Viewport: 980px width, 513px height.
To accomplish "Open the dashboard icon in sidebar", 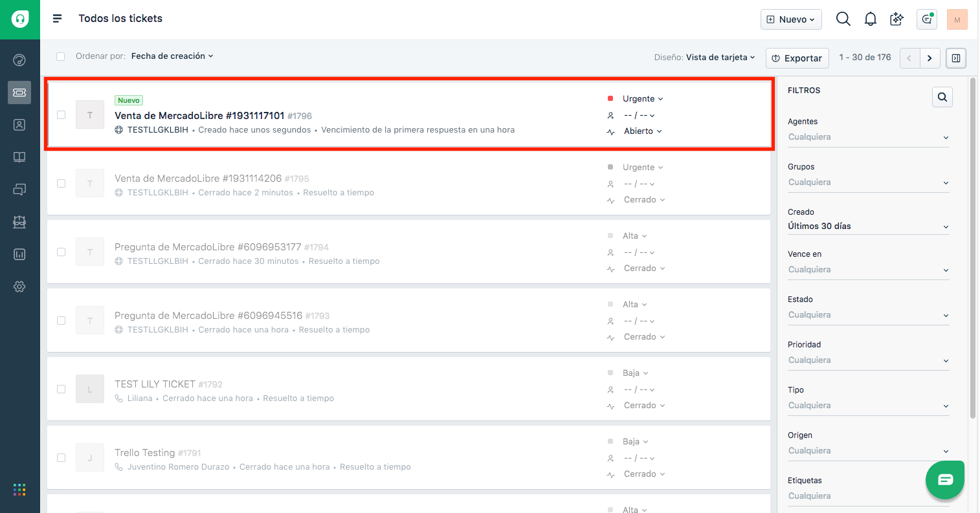I will coord(19,60).
